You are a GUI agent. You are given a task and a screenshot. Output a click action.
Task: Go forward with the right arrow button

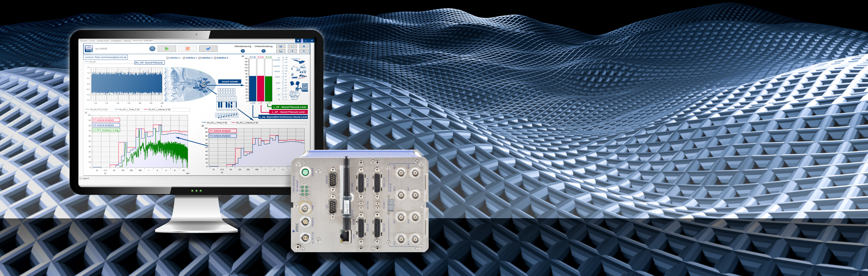(x=304, y=51)
